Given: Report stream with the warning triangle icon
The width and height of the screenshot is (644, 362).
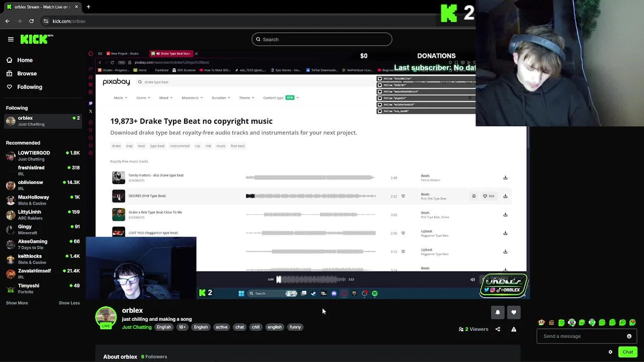Looking at the screenshot, I should click(514, 329).
